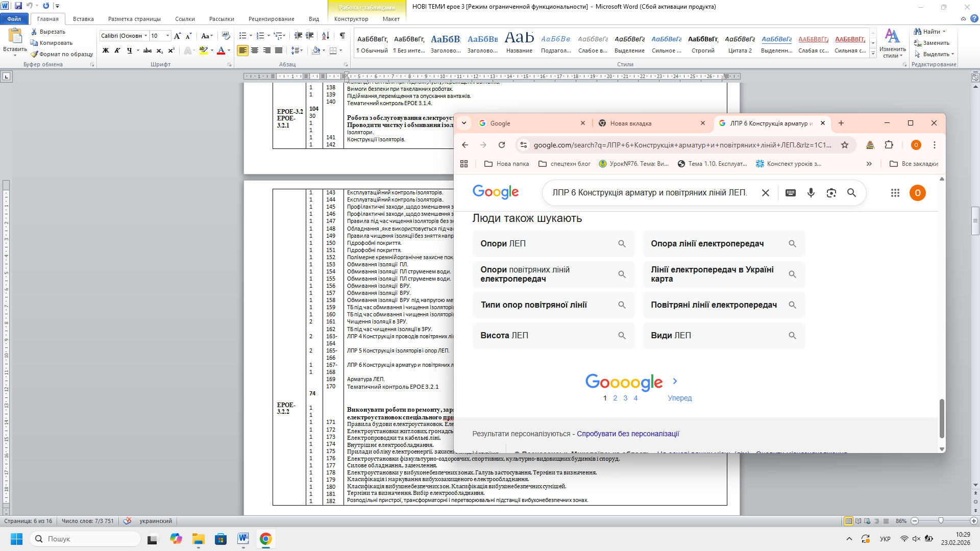Screen dimensions: 980x551
Task: Click in the Google search input field
Action: tap(649, 193)
